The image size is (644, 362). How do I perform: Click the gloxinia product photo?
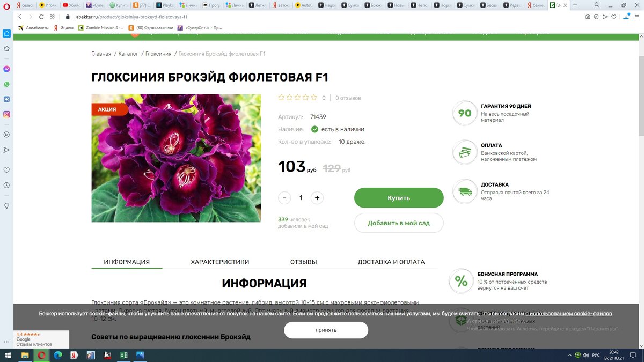[x=176, y=158]
